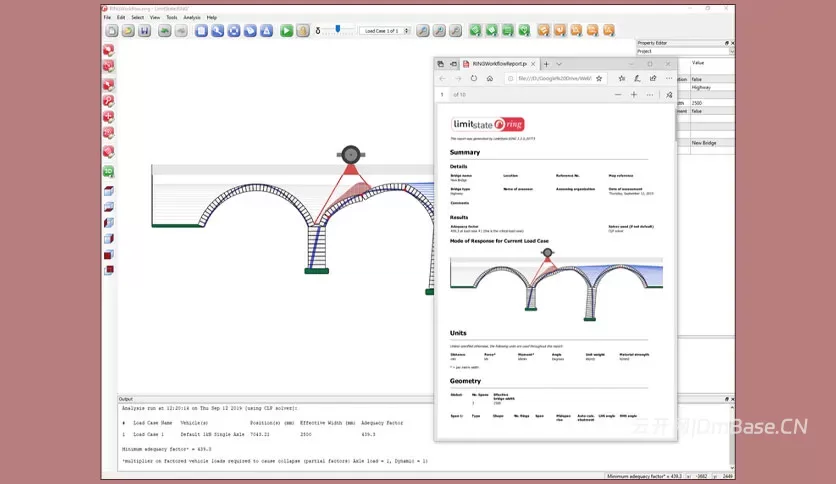Click the padlock icon beside the play button
Image resolution: width=836 pixels, height=484 pixels.
[303, 31]
